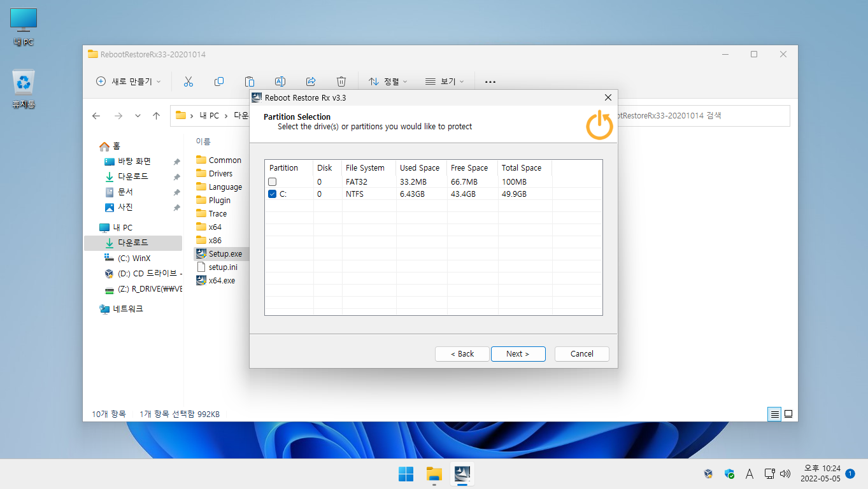Viewport: 868px width, 489px height.
Task: Open the three-dot more options menu
Action: coord(490,81)
